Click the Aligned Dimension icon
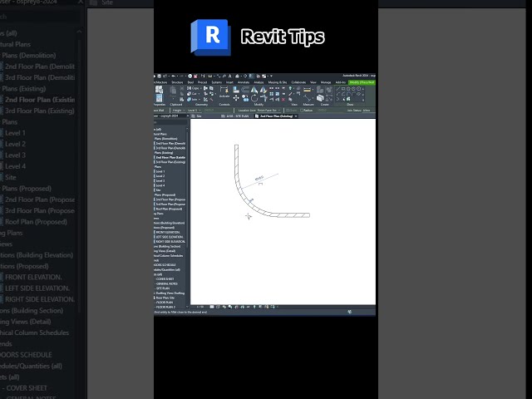 (x=307, y=98)
